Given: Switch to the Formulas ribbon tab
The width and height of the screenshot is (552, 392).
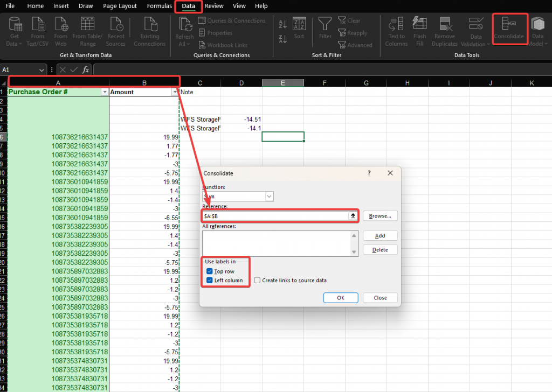Looking at the screenshot, I should coord(159,6).
